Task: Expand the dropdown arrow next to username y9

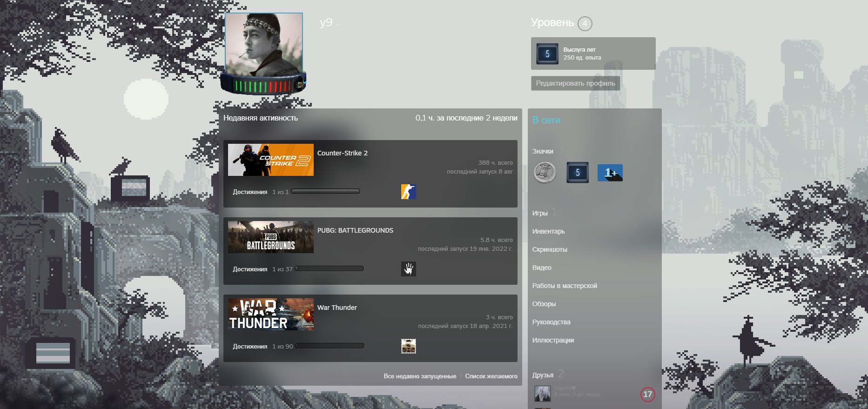Action: [338, 25]
